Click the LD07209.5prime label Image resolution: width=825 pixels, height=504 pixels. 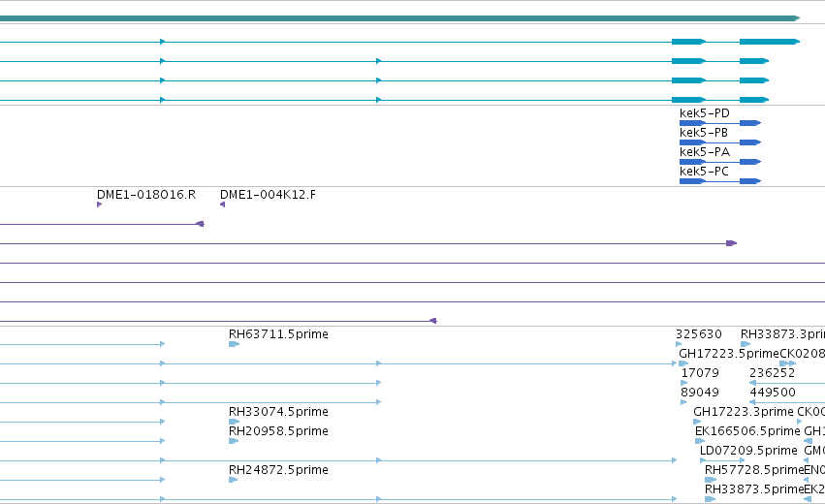tap(748, 451)
